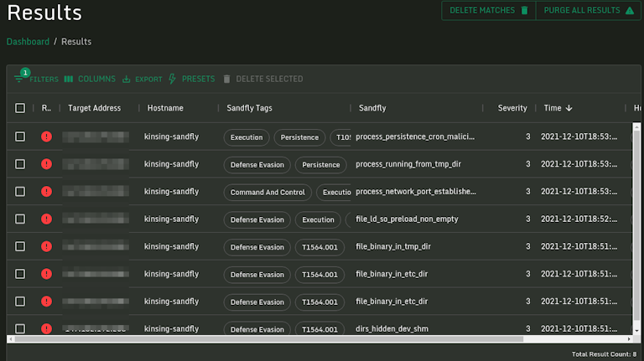Click red alert icon for file_ld_so_preload row
This screenshot has height=361, width=644.
(x=46, y=219)
